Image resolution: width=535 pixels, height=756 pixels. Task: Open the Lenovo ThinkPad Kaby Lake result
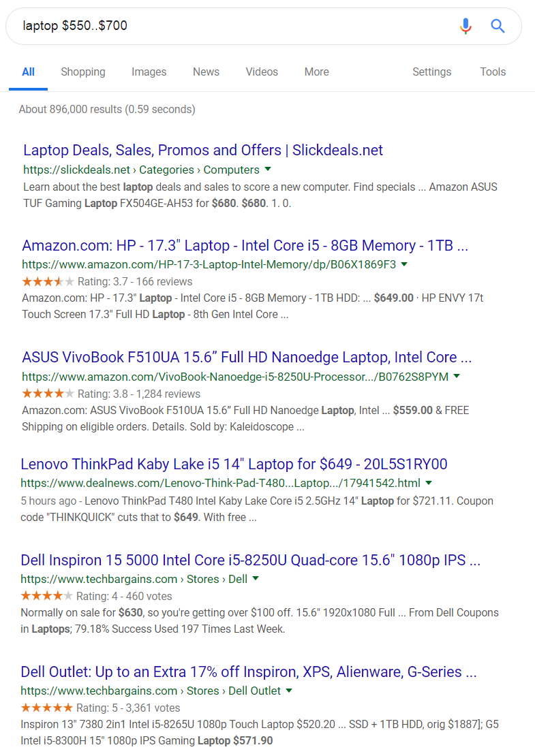(234, 464)
